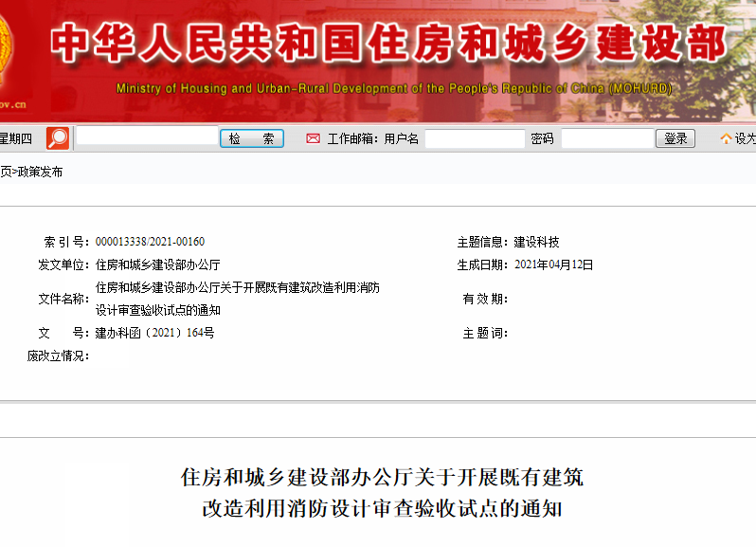Focus the 用户名 username field
This screenshot has height=547, width=756.
475,139
